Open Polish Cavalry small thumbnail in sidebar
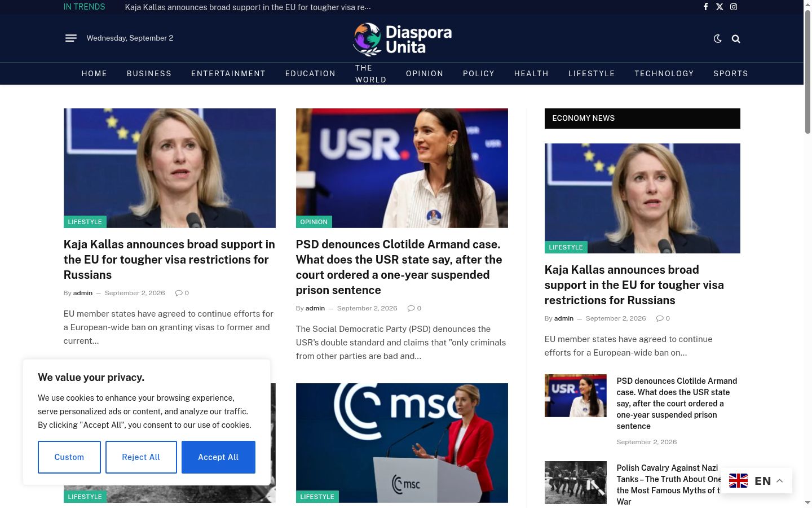The width and height of the screenshot is (812, 508). pyautogui.click(x=576, y=483)
